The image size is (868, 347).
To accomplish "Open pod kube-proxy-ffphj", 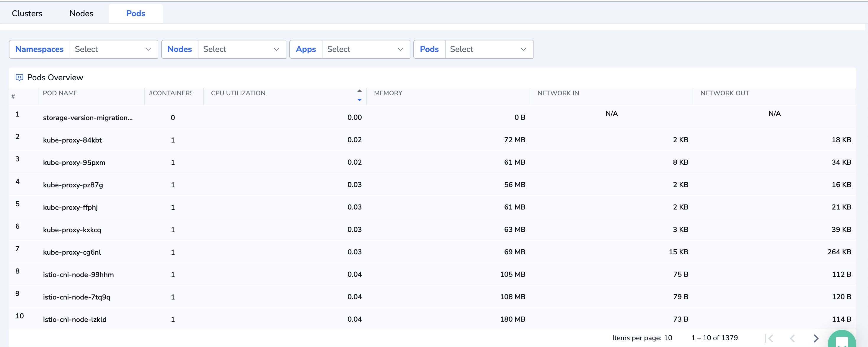I will (70, 207).
